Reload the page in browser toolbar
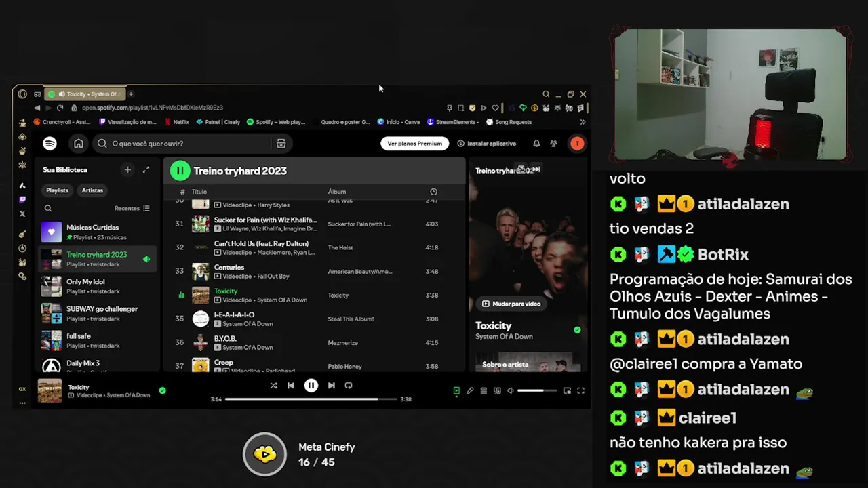868x488 pixels. tap(60, 108)
